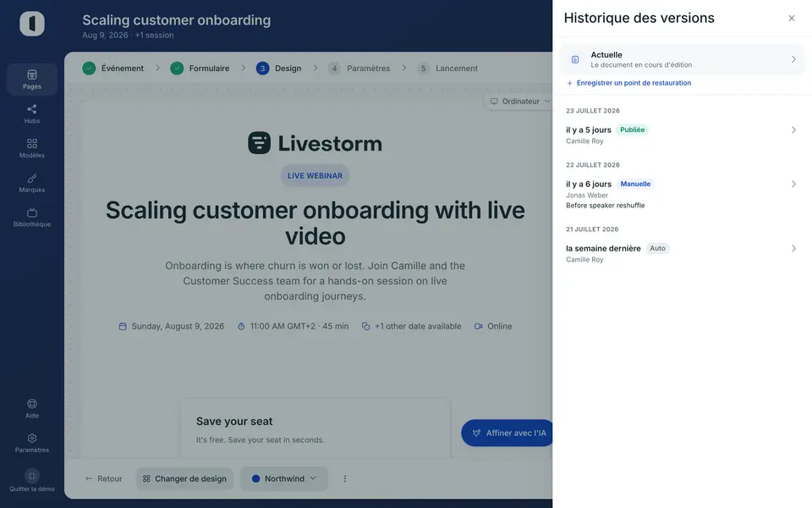Click the "Save your seat" heading
Viewport: 812px width, 508px height.
point(234,422)
